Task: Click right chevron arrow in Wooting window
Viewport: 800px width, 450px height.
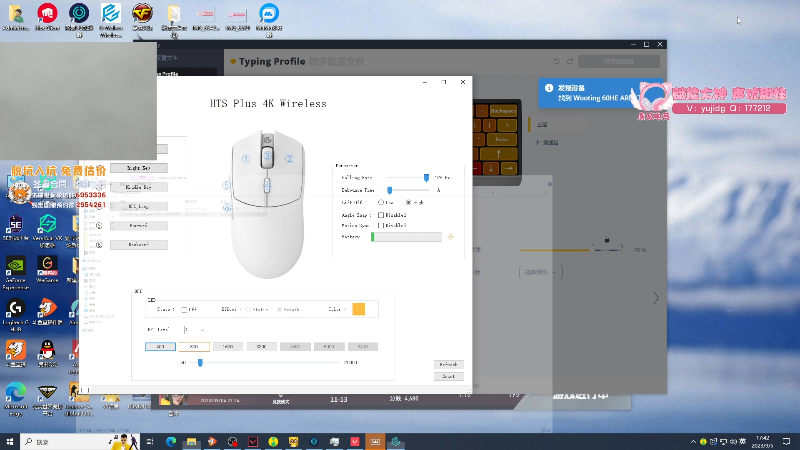Action: 656,298
